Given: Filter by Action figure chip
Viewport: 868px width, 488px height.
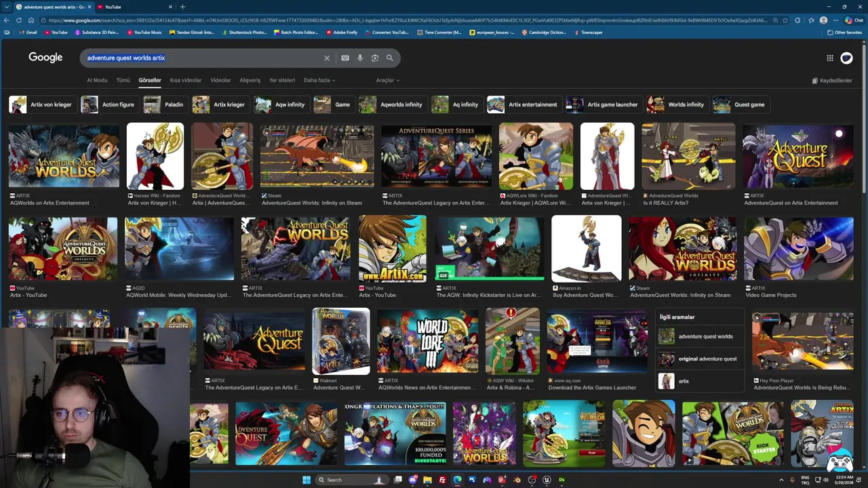Looking at the screenshot, I should point(108,104).
